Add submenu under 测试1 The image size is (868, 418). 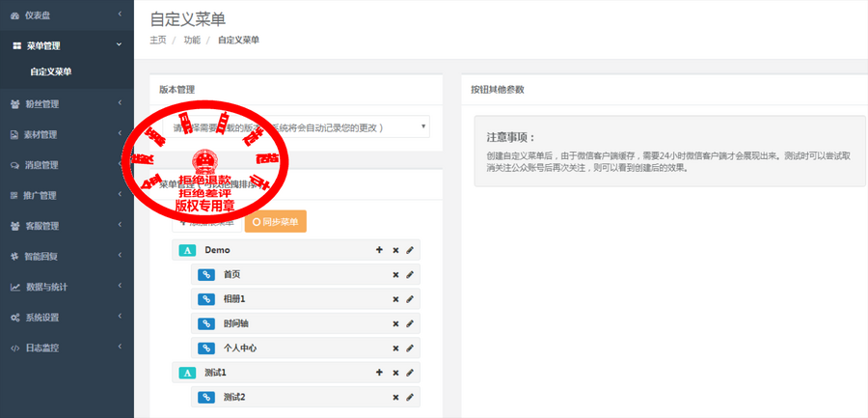click(379, 373)
